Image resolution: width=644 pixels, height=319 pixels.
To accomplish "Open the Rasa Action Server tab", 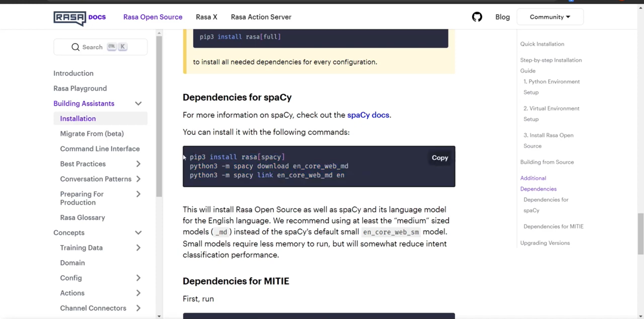I will click(261, 17).
